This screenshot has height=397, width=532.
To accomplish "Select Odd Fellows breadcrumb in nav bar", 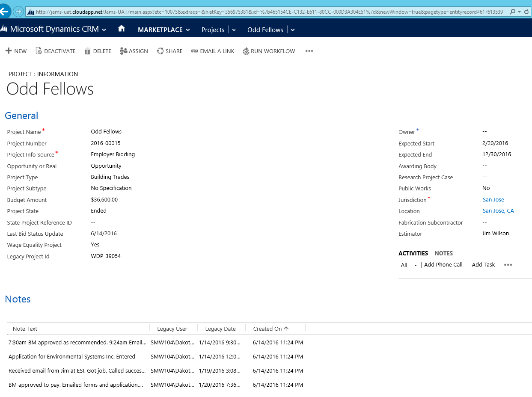I will 265,30.
